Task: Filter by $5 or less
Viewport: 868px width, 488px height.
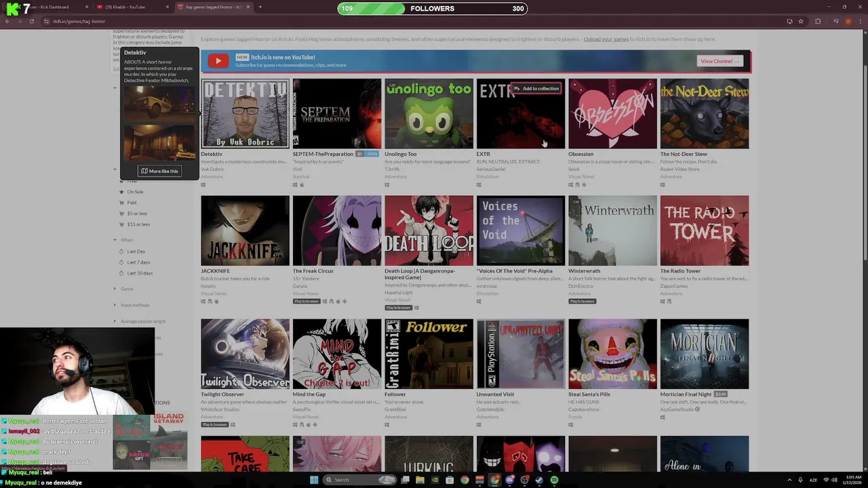Action: (x=137, y=213)
